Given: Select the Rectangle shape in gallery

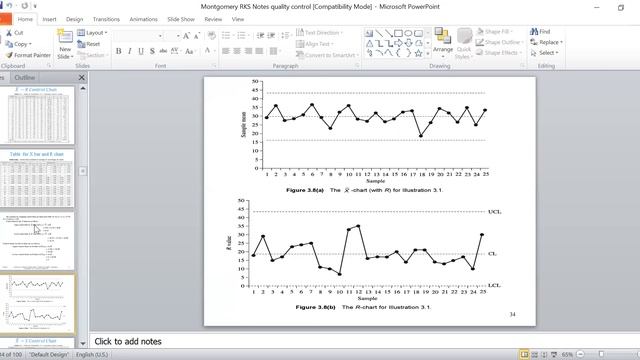Looking at the screenshot, I should click(398, 33).
